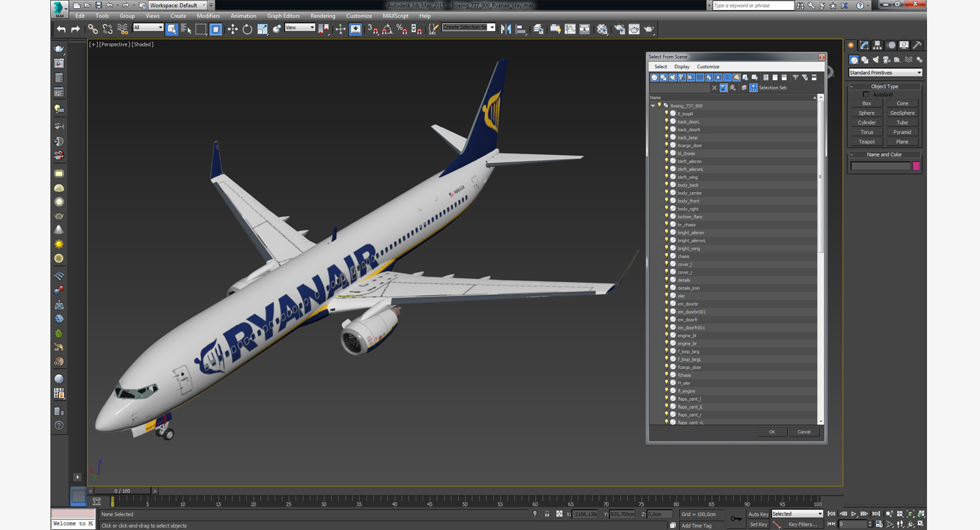Image resolution: width=980 pixels, height=530 pixels.
Task: Open Create Selection Set dropdown
Action: pos(469,28)
